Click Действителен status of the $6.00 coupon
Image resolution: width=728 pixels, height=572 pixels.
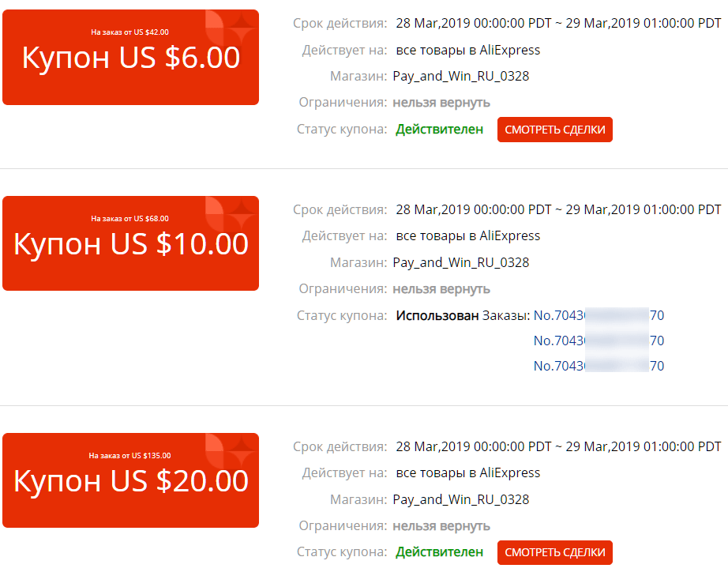(x=439, y=130)
